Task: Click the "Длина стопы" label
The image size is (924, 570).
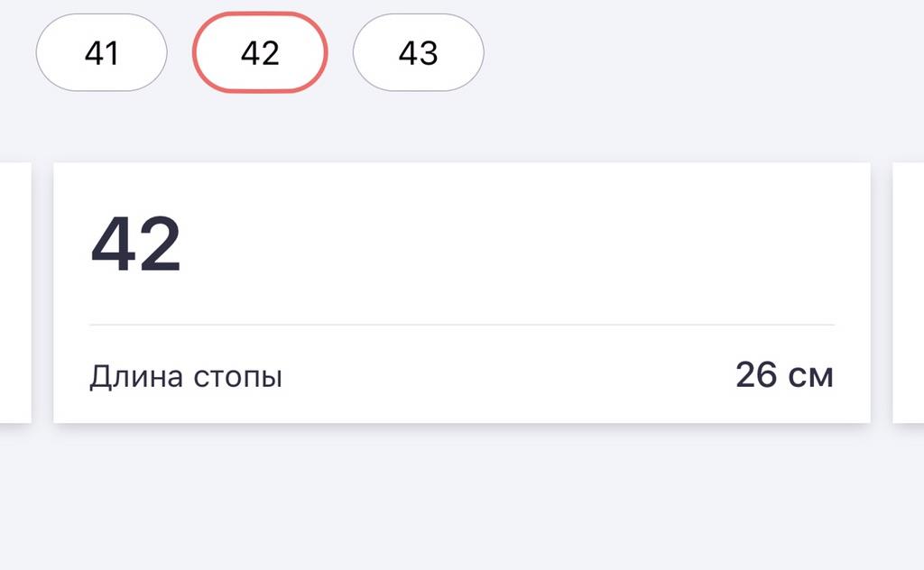Action: 186,376
